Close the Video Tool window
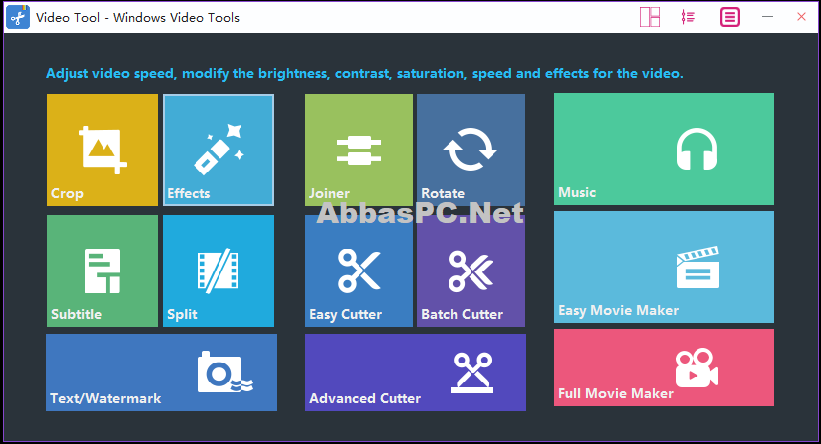Screen dimensions: 821x444 click(801, 17)
